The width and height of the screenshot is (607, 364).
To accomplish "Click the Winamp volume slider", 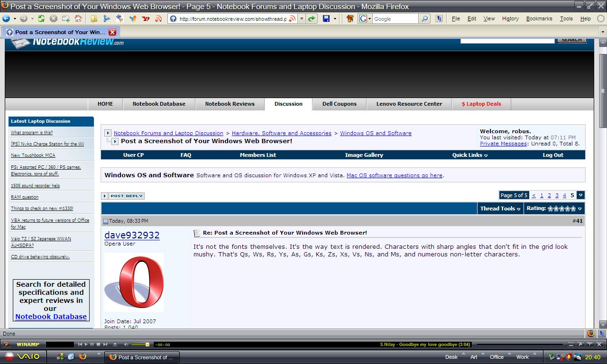I will click(140, 344).
